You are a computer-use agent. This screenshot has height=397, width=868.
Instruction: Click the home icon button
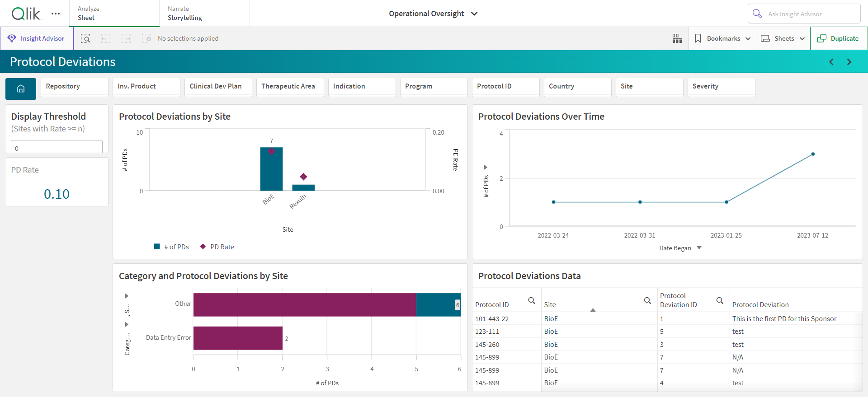[21, 89]
